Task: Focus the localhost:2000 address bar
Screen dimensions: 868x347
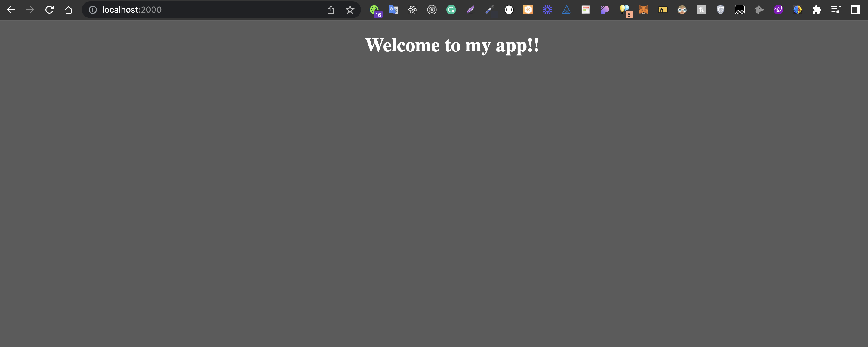Action: click(202, 10)
